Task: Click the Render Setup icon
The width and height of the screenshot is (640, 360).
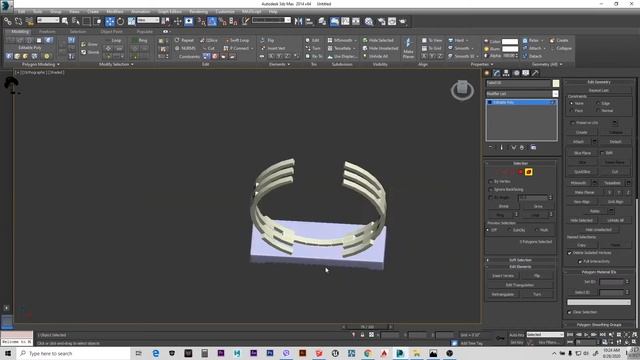Action: coord(381,21)
